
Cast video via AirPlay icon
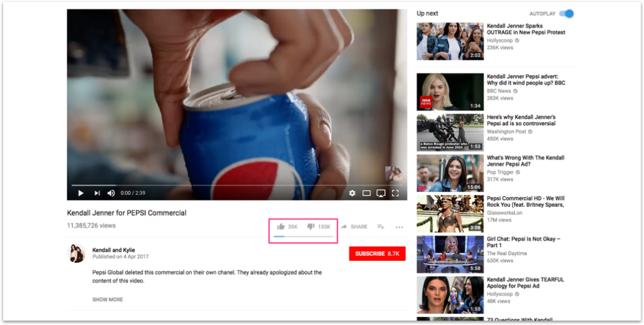pos(380,193)
